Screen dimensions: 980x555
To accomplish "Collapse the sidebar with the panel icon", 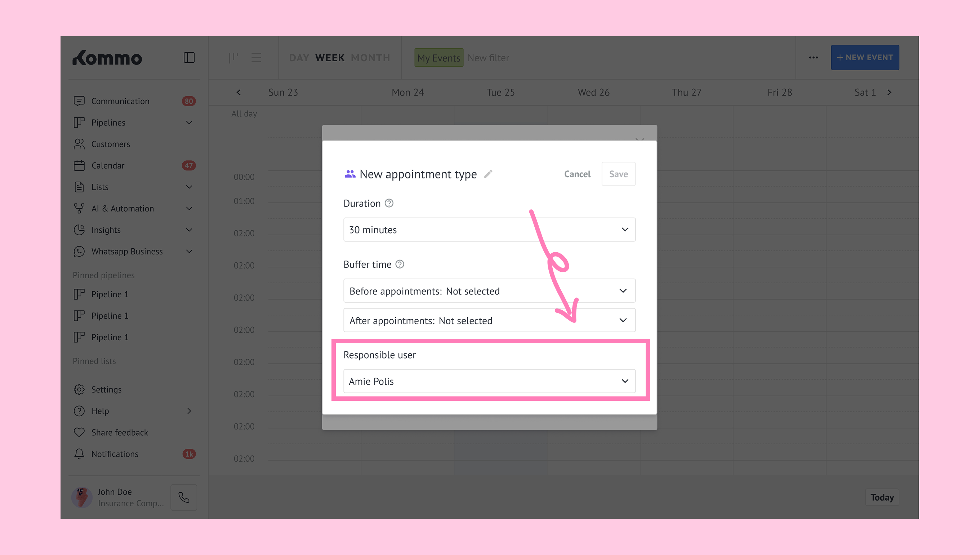I will [x=189, y=58].
